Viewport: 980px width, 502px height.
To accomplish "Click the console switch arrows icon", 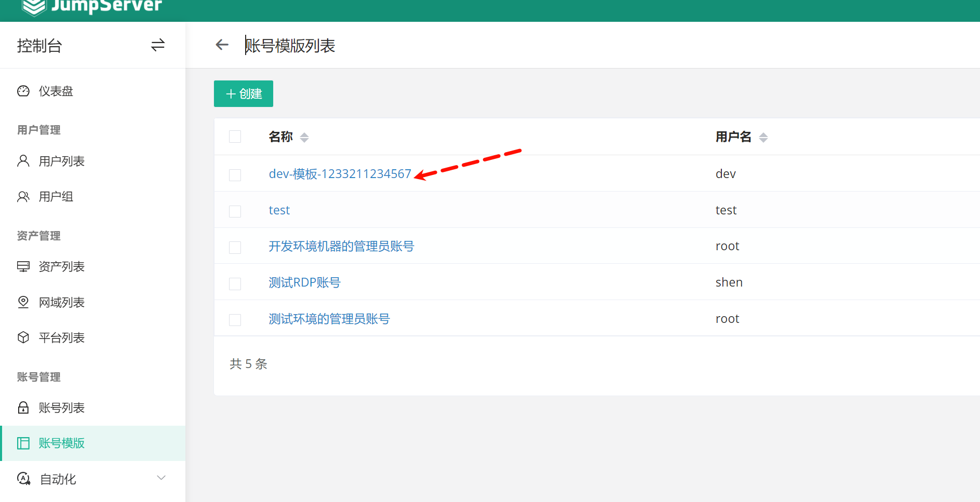I will (x=158, y=45).
